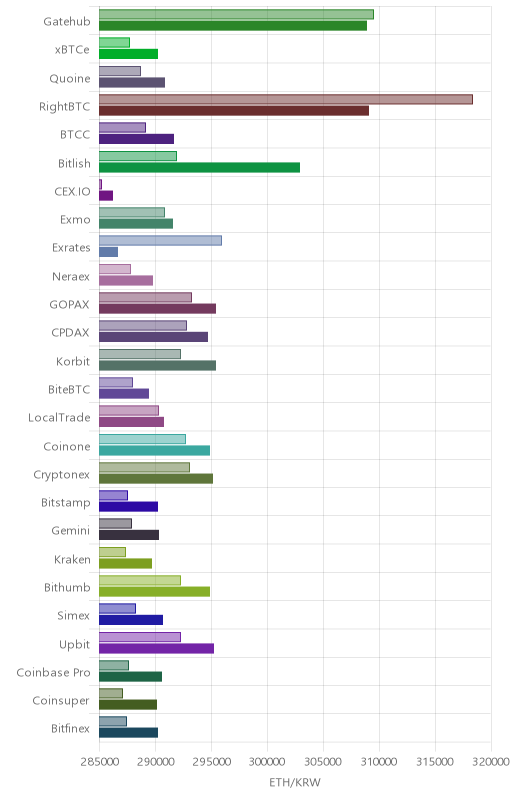Viewport: 512px width, 800px height.
Task: Click the CEX.IO purple lower bar
Action: click(x=106, y=195)
